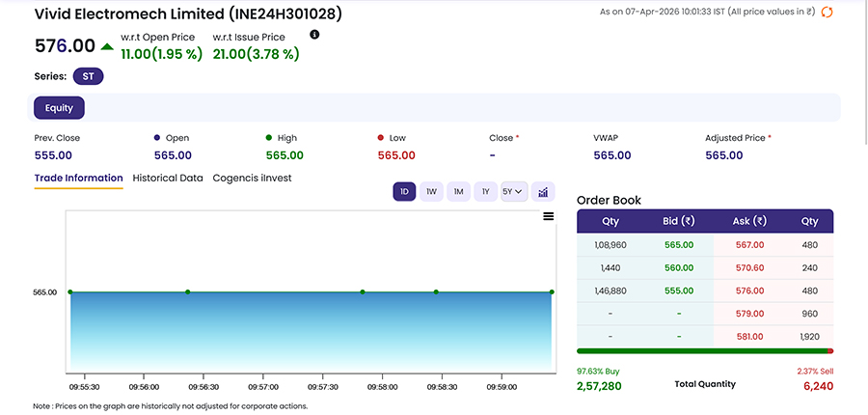Select the ST series pill
The height and width of the screenshot is (415, 868).
(x=88, y=76)
